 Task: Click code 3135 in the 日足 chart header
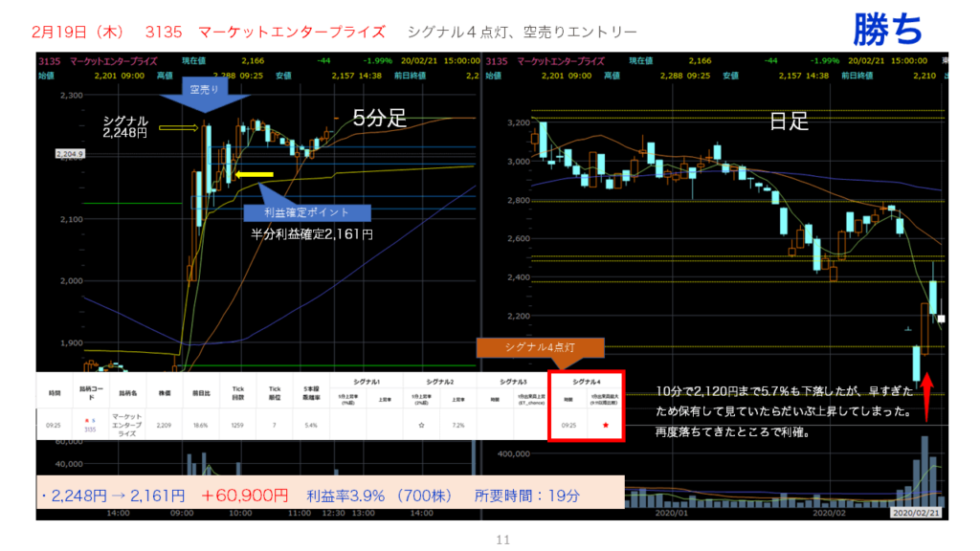pos(497,60)
